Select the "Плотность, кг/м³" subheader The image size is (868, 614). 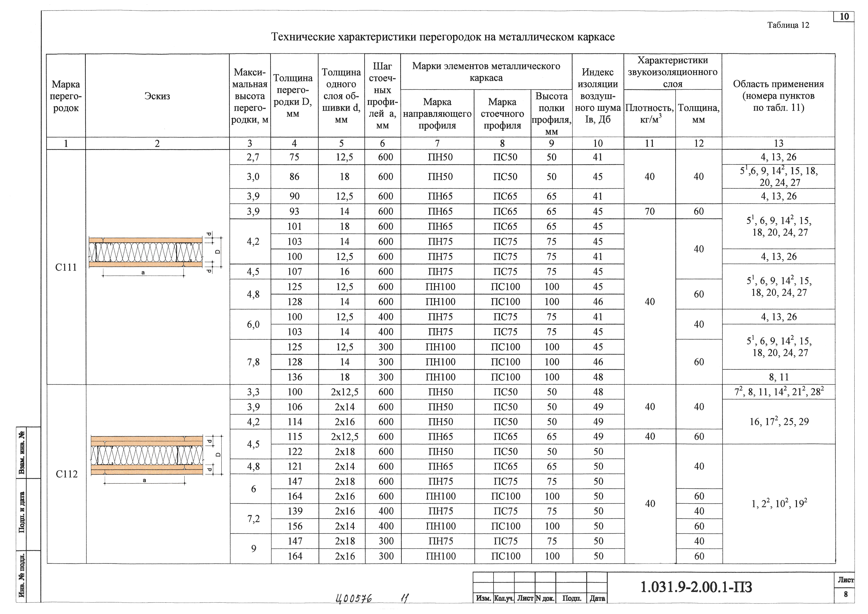click(x=649, y=113)
